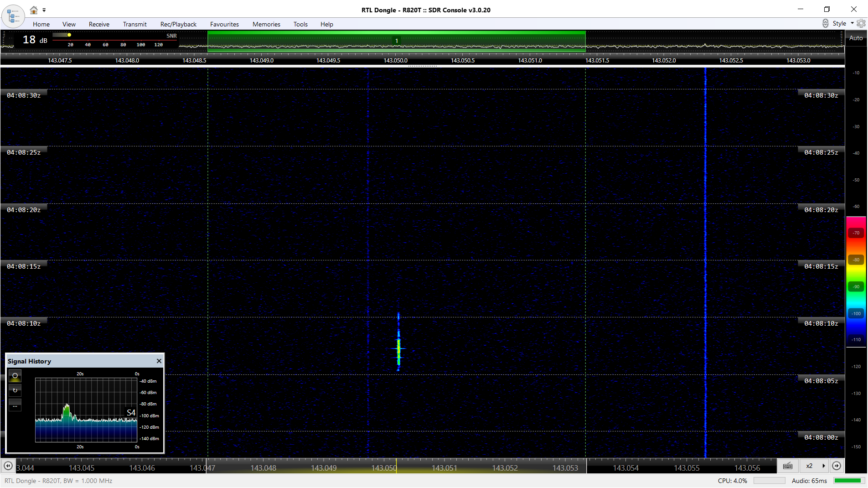
Task: Click the 04:08:05z timestamp on right
Action: pyautogui.click(x=821, y=381)
